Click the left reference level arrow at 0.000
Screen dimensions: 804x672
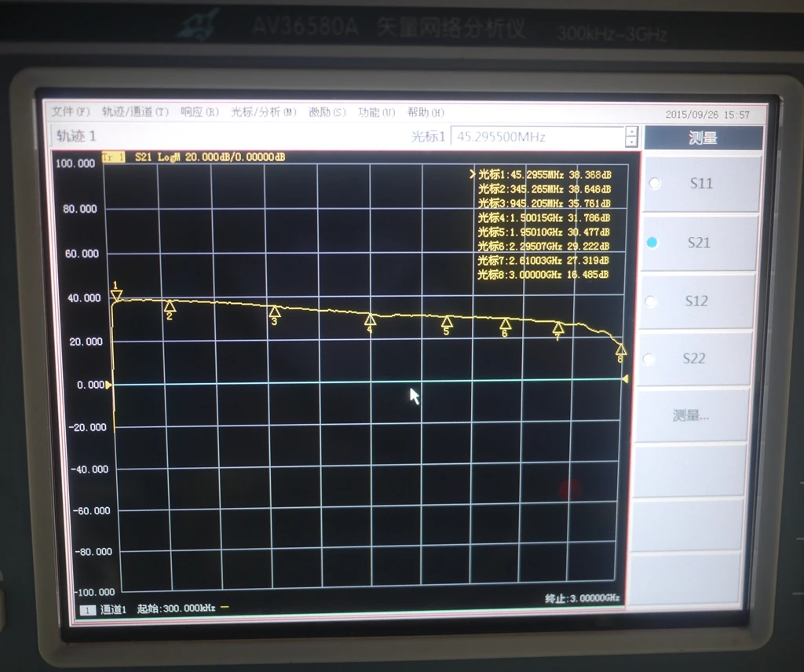click(108, 385)
